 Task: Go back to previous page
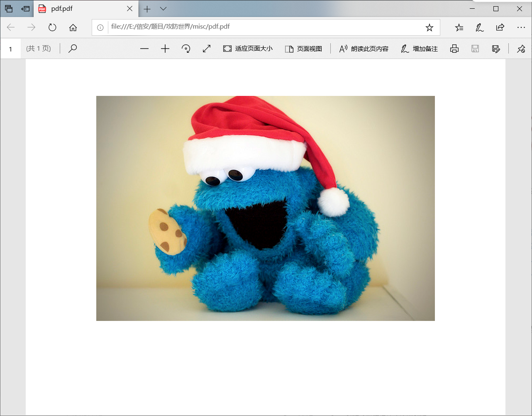point(11,27)
